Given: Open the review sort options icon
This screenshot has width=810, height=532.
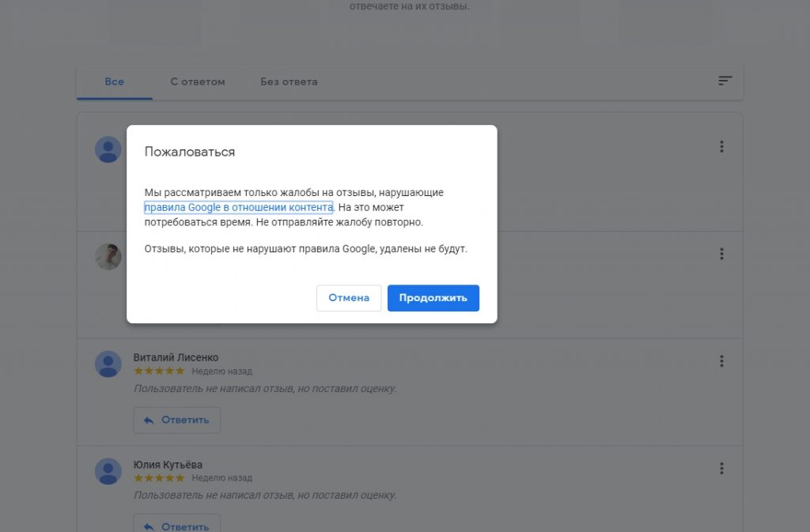Looking at the screenshot, I should [x=725, y=81].
